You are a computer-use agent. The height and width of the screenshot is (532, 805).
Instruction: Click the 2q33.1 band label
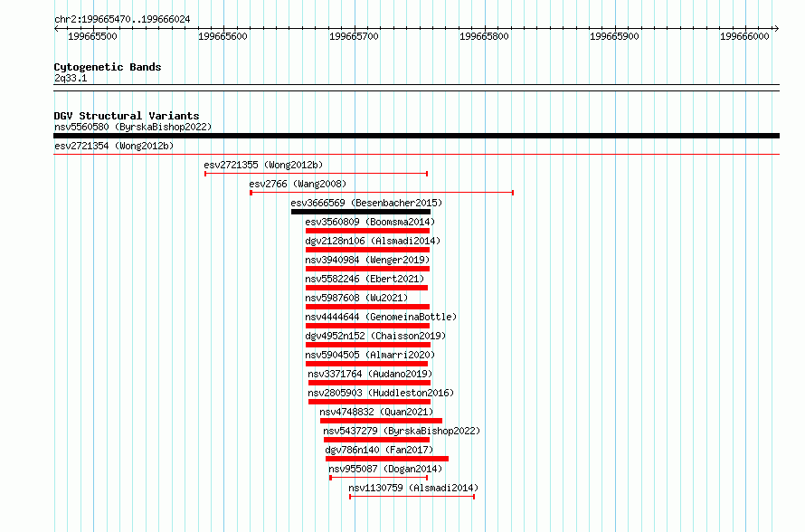point(71,78)
